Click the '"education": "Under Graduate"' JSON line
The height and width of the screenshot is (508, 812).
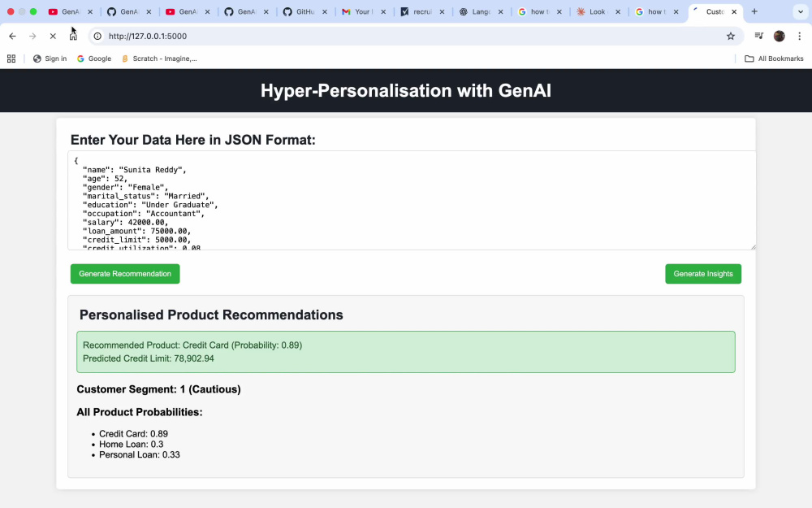[x=150, y=205]
